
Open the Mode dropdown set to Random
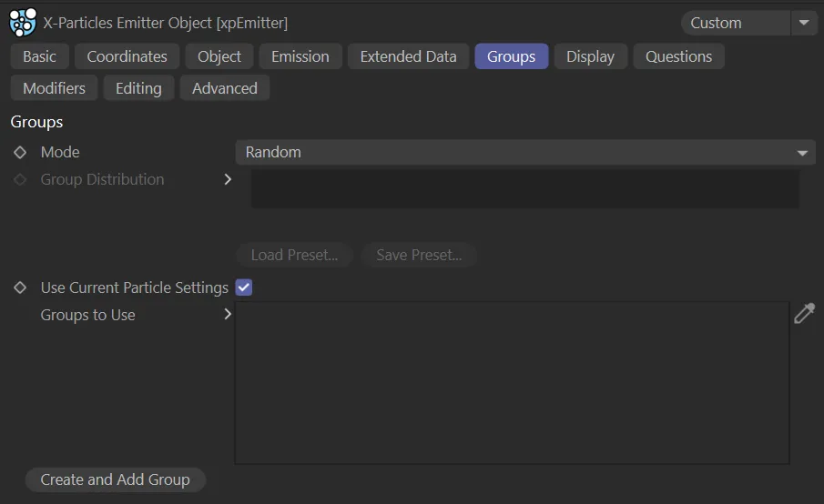pyautogui.click(x=525, y=152)
